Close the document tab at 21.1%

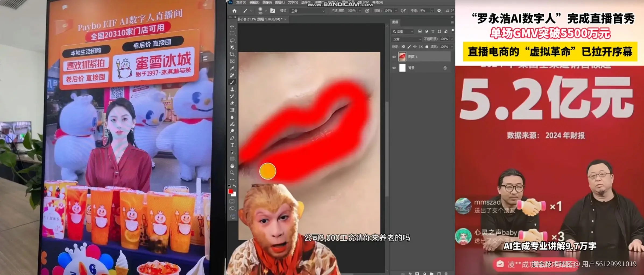coord(285,19)
